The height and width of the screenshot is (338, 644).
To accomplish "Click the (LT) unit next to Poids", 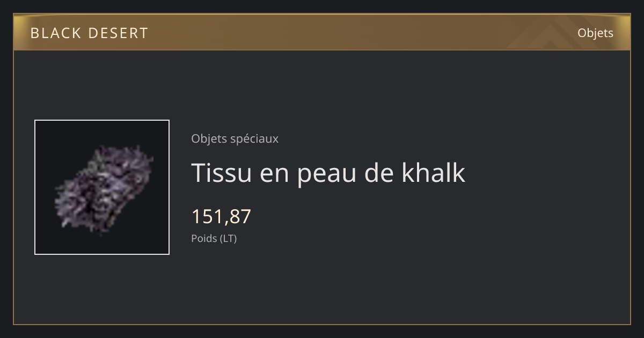I will tap(228, 238).
